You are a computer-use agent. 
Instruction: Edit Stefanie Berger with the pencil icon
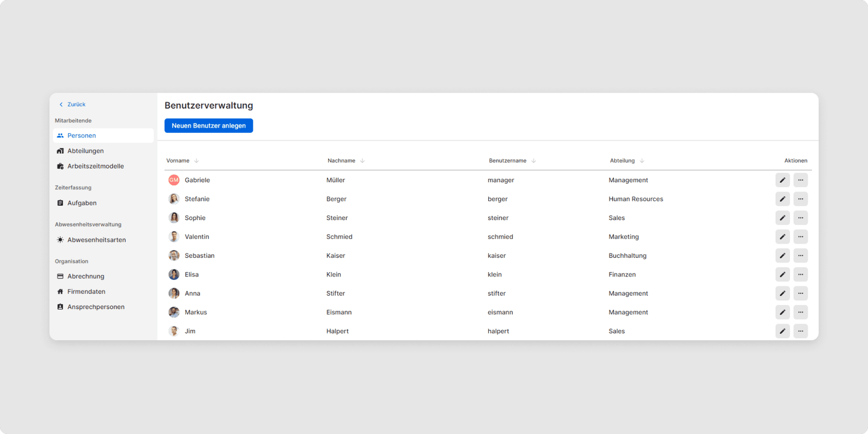point(783,199)
